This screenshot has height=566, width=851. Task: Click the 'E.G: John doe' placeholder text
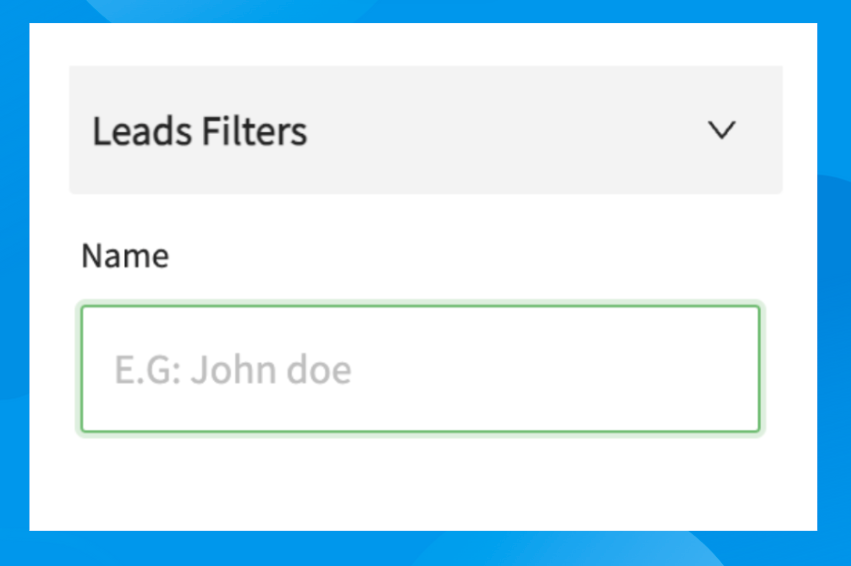click(x=233, y=371)
